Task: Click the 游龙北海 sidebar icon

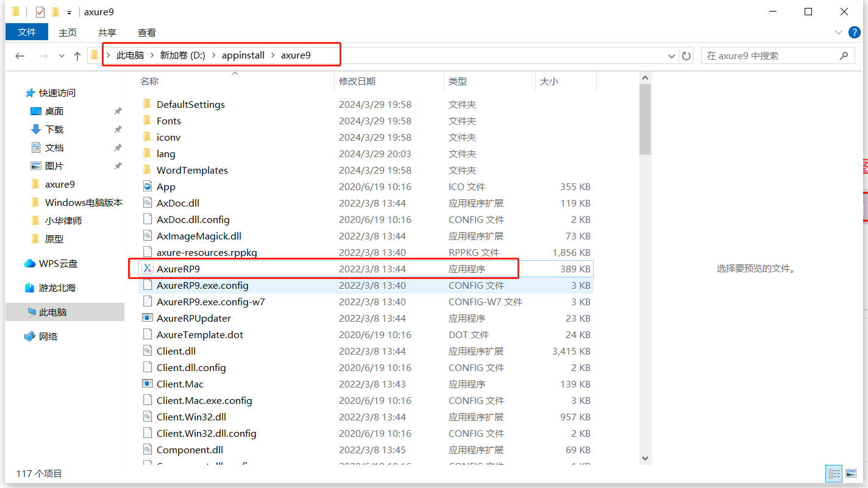Action: [x=30, y=288]
